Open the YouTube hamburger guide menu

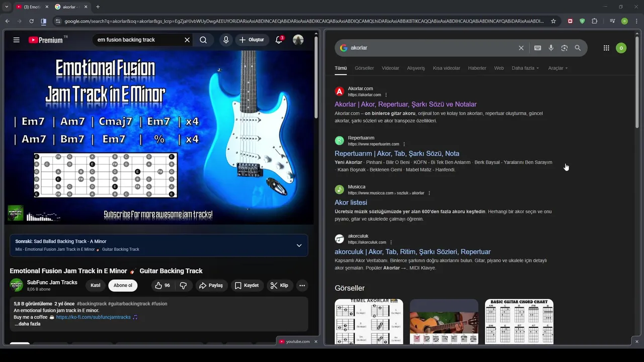tap(17, 40)
